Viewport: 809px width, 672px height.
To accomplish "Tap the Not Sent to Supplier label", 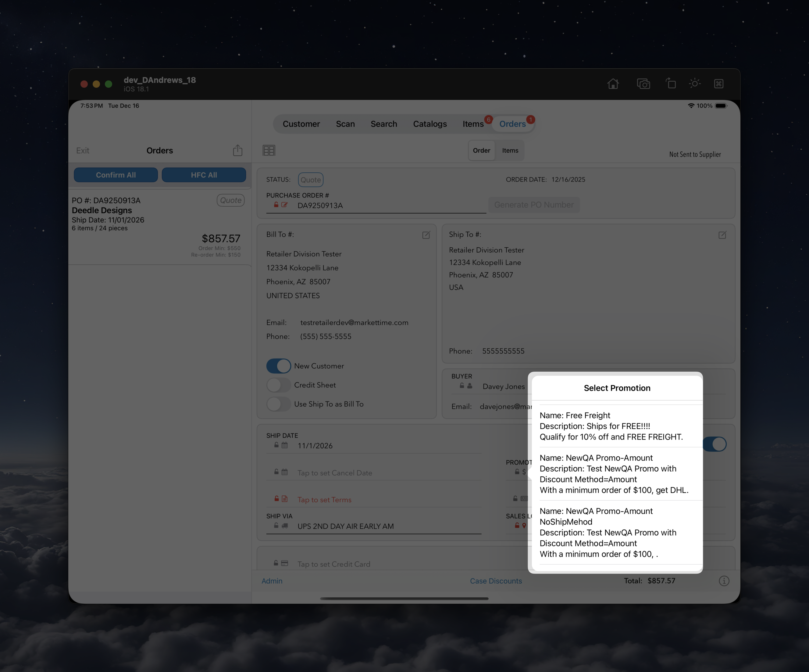I will tap(695, 154).
